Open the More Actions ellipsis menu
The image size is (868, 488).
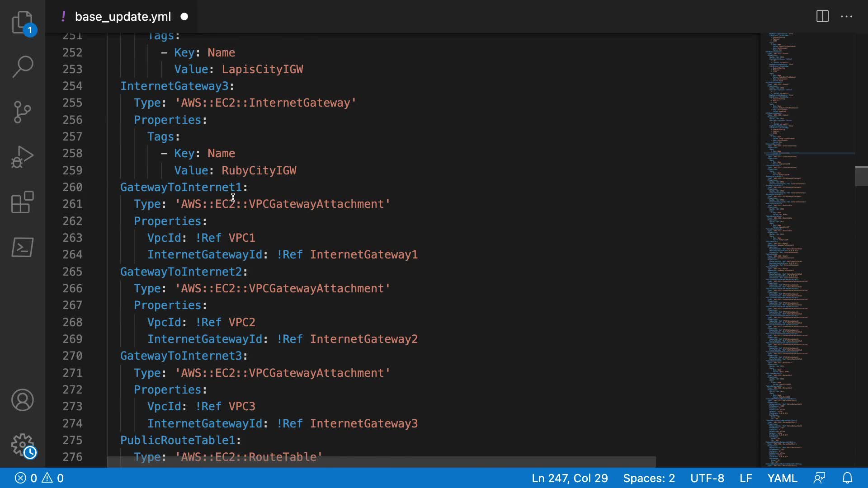tap(846, 16)
